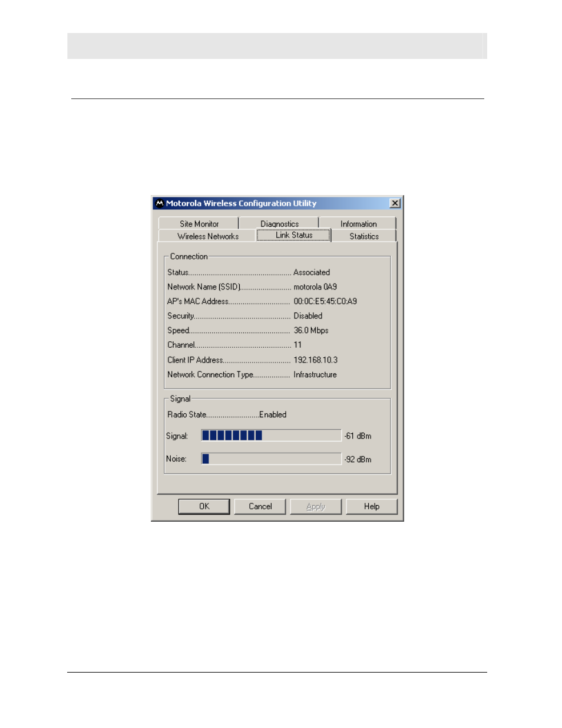Open the Statistics tab
This screenshot has height=728, width=562.
tap(364, 236)
